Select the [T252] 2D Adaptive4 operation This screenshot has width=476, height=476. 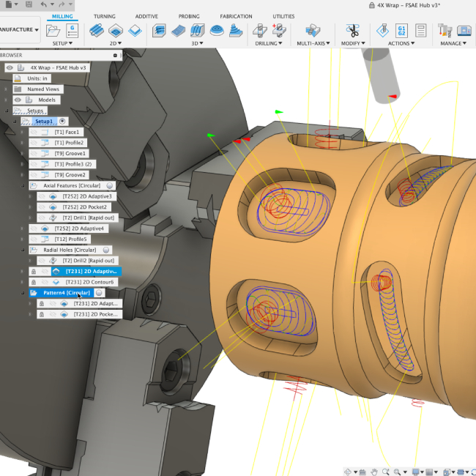point(69,228)
